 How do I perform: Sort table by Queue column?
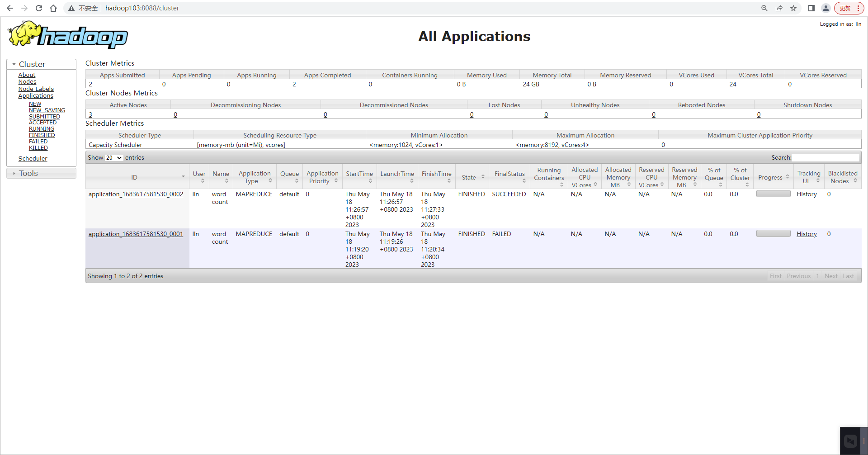(x=289, y=177)
